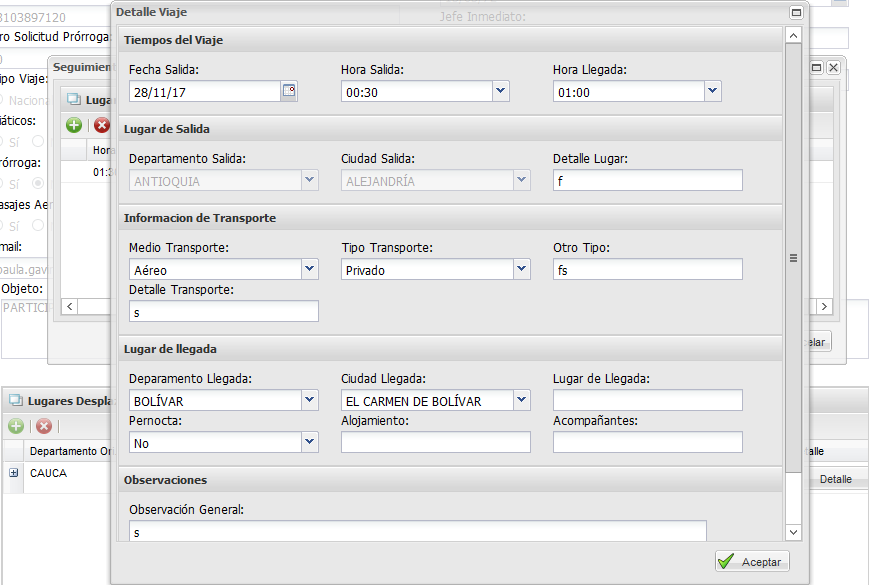Screen dimensions: 869x585
Task: Expand the Medio Transporte combo box
Action: [x=309, y=269]
